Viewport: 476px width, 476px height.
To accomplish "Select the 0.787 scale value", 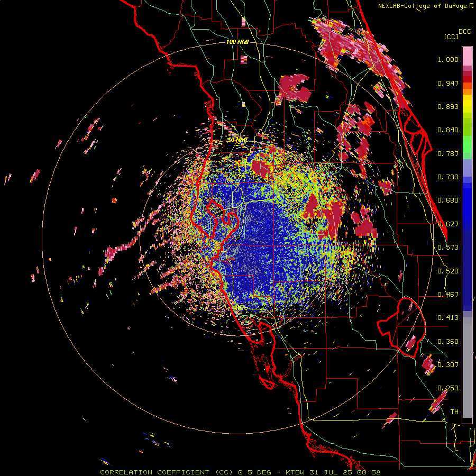I will click(x=448, y=153).
